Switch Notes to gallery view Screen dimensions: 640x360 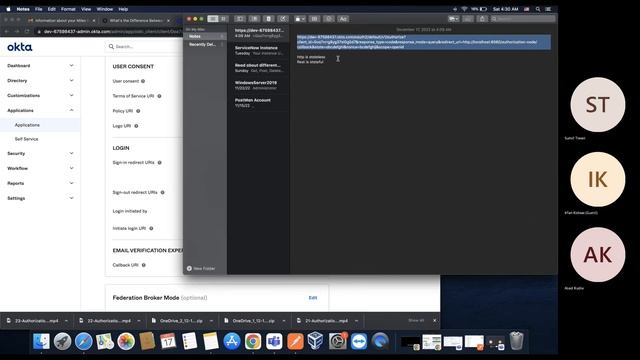[x=224, y=19]
